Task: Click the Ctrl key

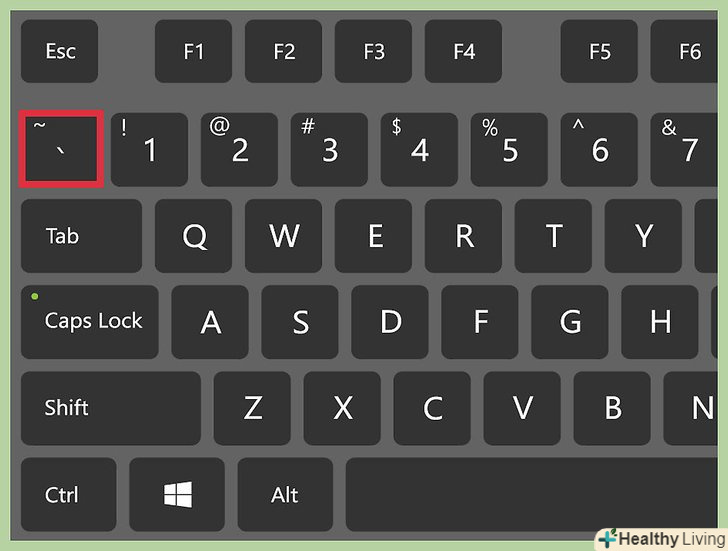Action: tap(69, 494)
